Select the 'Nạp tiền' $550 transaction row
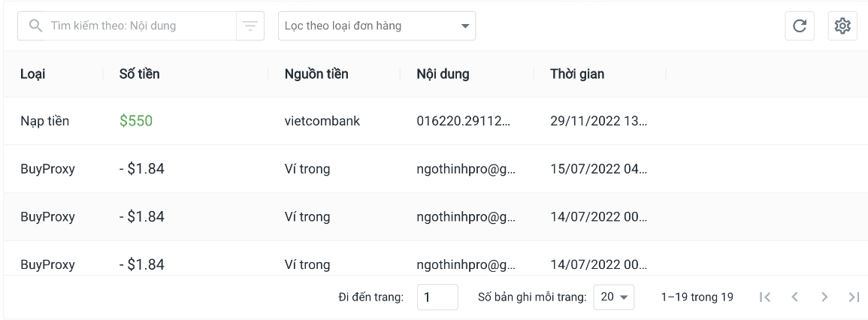This screenshot has width=868, height=320. click(434, 121)
